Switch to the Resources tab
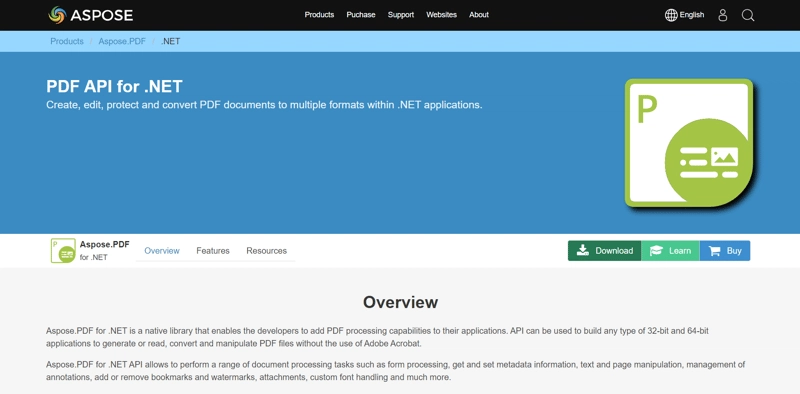This screenshot has width=800, height=394. click(266, 251)
